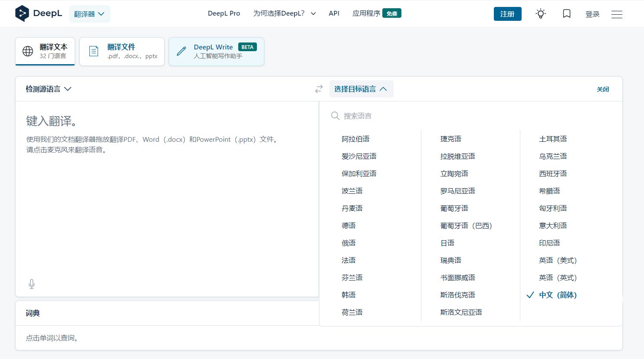Select 波兰语 as target language
This screenshot has height=359, width=644.
[x=352, y=191]
